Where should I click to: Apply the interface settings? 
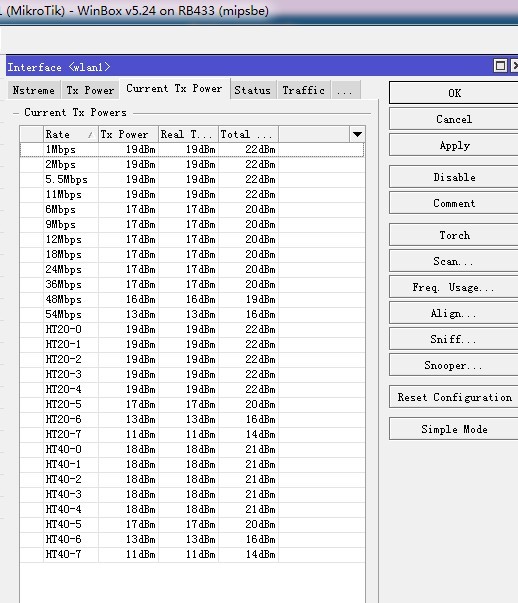click(454, 145)
